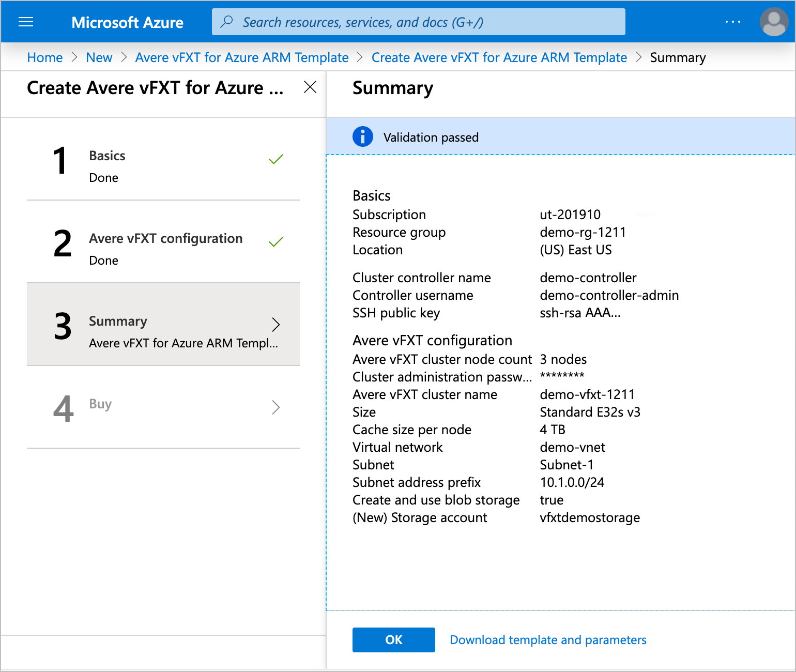
Task: Select the highlighted Summary step 3
Action: point(163,324)
